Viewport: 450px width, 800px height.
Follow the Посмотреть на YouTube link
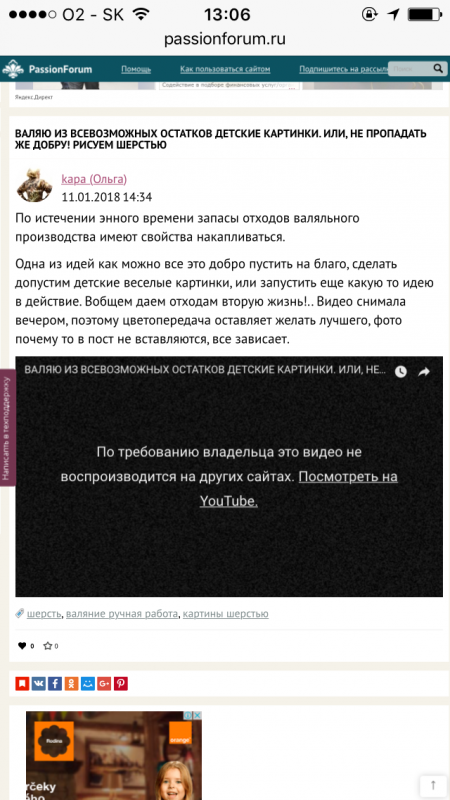[298, 489]
